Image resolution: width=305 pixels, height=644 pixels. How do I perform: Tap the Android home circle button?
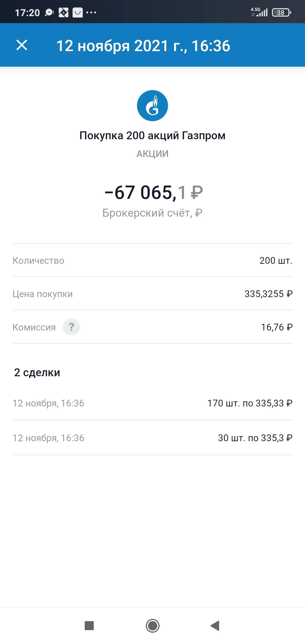tap(152, 626)
